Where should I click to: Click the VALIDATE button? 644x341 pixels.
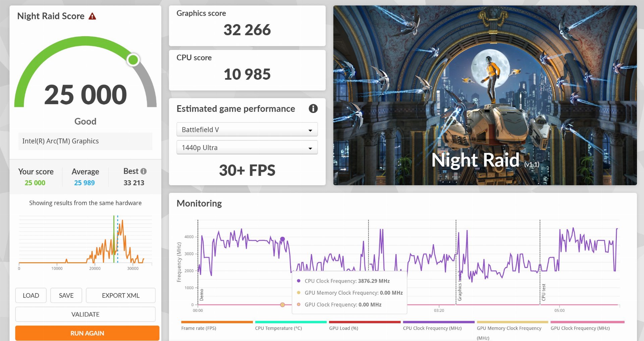pos(85,314)
